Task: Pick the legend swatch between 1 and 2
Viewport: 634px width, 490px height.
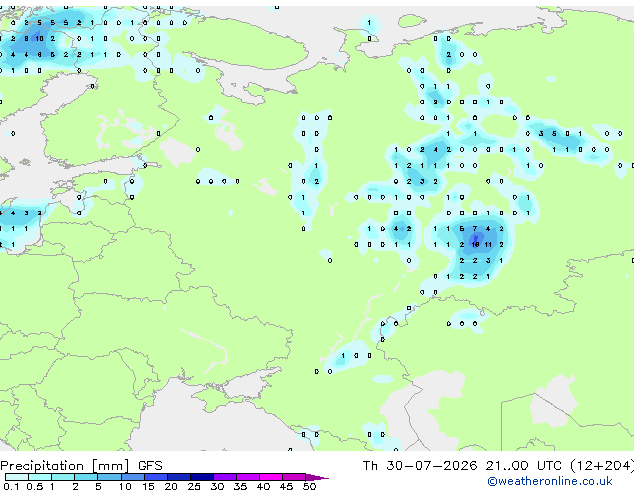Action: (x=63, y=477)
